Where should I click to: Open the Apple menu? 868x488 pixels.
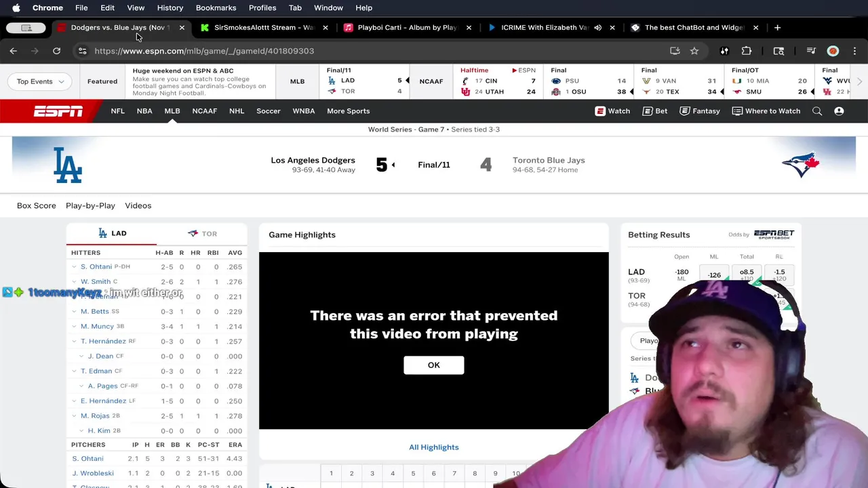tap(16, 8)
